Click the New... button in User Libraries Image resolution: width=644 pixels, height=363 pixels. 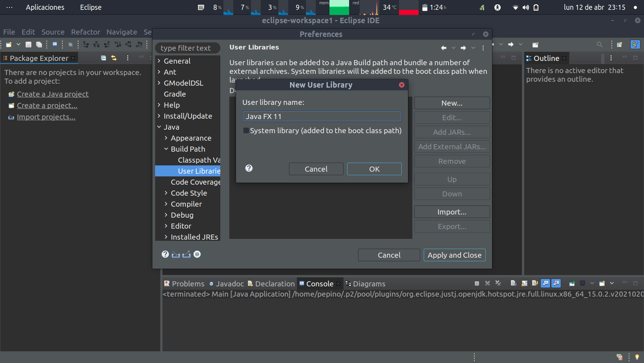(x=452, y=103)
